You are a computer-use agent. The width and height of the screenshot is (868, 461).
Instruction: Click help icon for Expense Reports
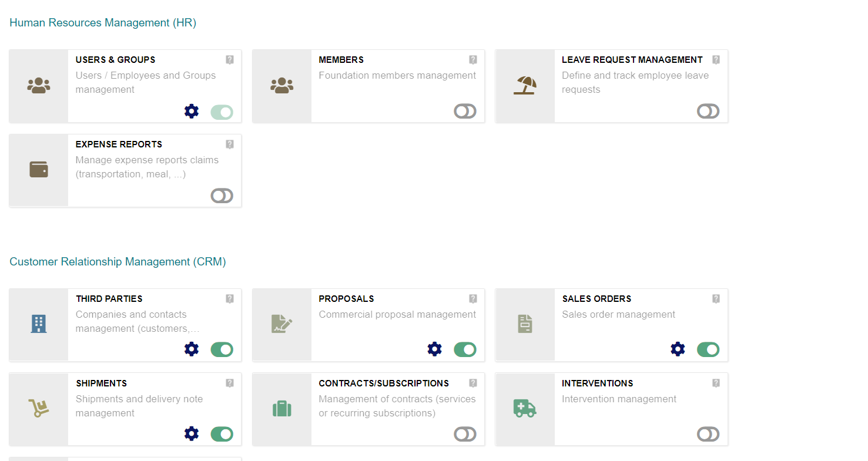230,144
